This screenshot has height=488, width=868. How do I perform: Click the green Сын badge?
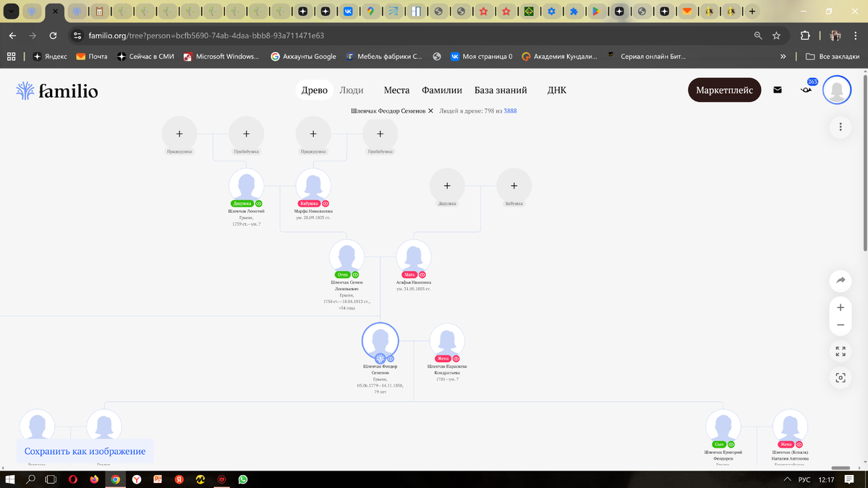pyautogui.click(x=719, y=444)
